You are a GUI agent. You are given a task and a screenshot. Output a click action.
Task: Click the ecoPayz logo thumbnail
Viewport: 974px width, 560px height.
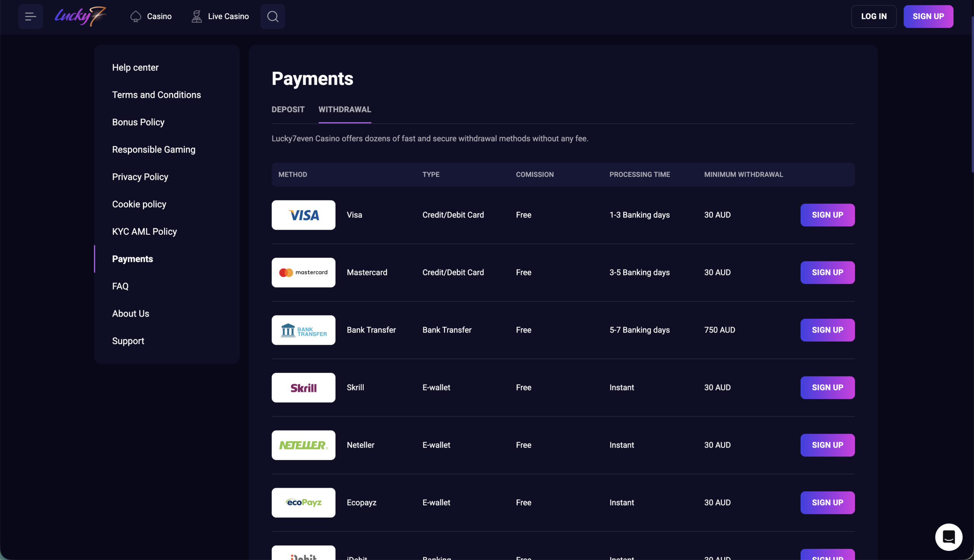303,503
